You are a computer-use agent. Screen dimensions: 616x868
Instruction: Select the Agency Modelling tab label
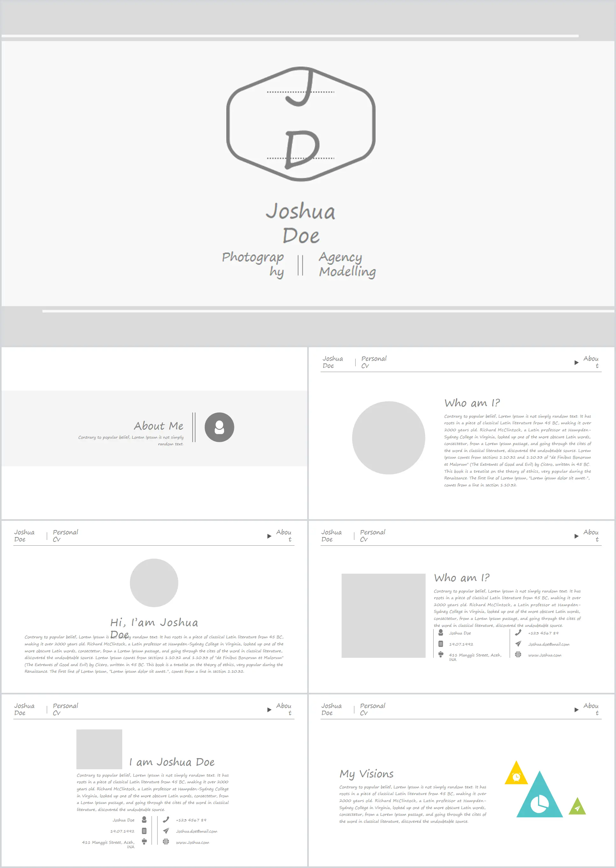tap(365, 273)
